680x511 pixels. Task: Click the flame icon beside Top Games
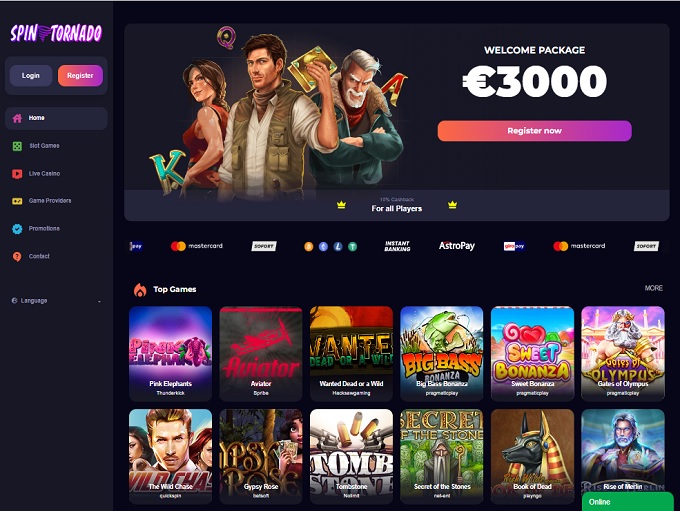pyautogui.click(x=140, y=289)
